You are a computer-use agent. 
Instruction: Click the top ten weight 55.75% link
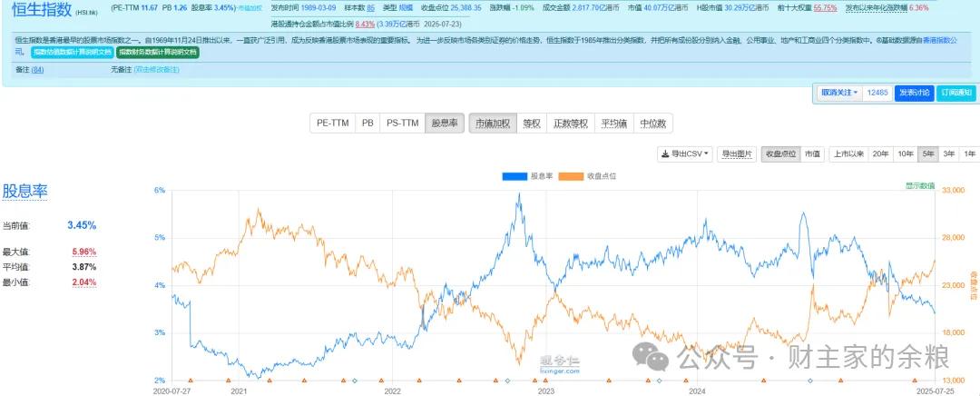pos(825,8)
